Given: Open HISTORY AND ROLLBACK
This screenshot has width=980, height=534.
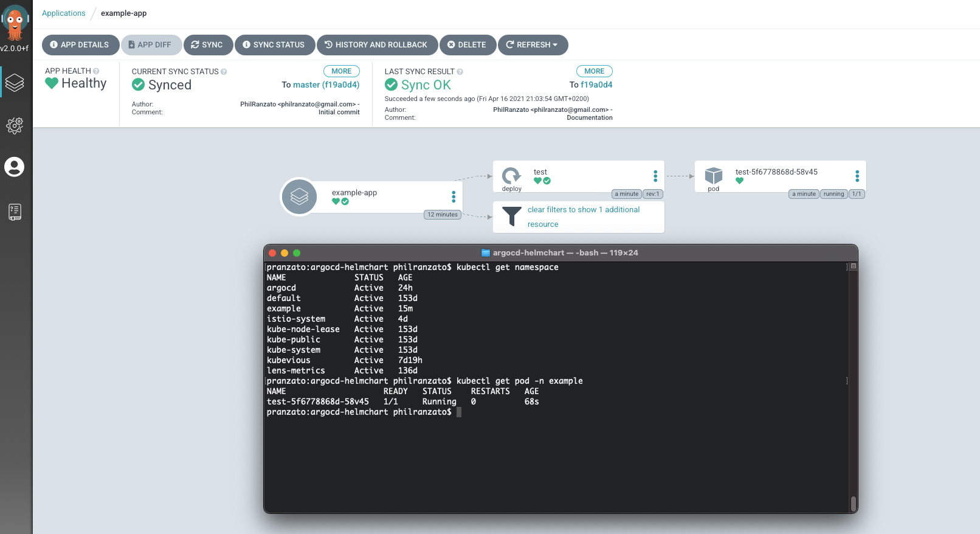Looking at the screenshot, I should [x=377, y=45].
